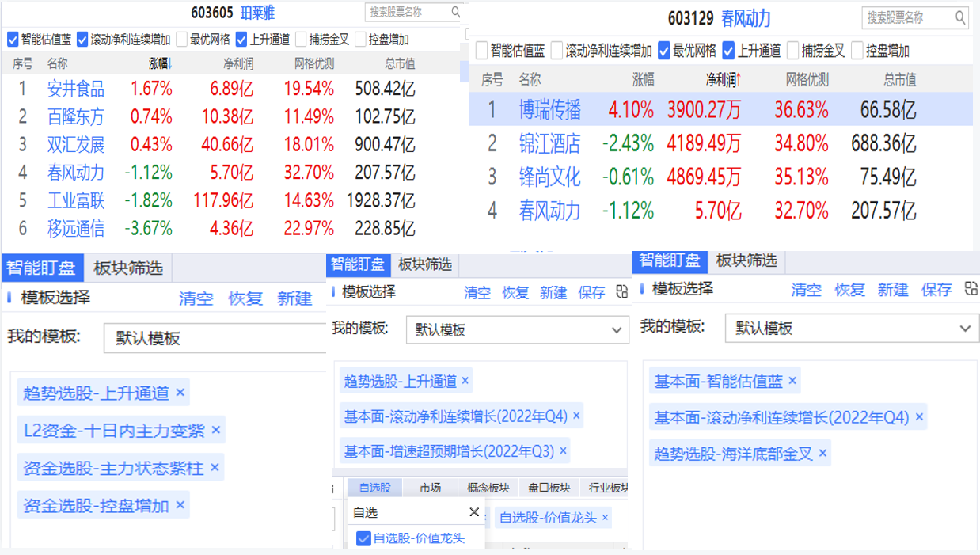The image size is (980, 555).
Task: Check 最优网格 in the 珀莱雅 panel
Action: pyautogui.click(x=181, y=39)
